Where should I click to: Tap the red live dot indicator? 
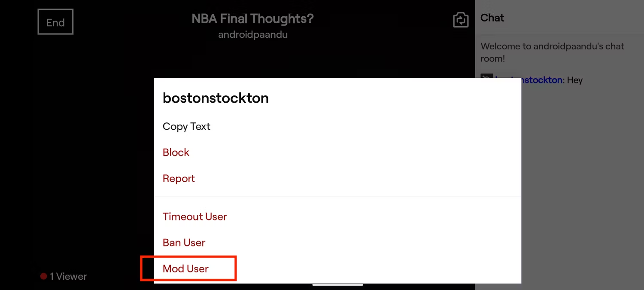[x=43, y=276]
